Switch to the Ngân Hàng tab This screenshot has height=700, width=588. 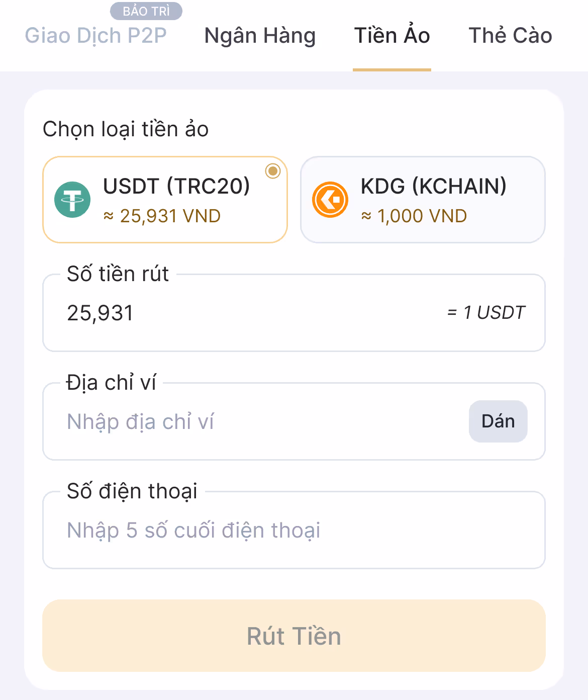pos(260,36)
